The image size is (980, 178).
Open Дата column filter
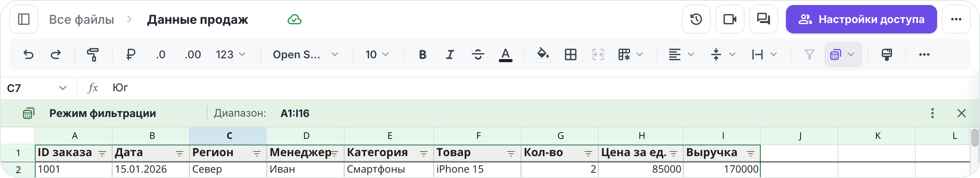click(x=180, y=153)
